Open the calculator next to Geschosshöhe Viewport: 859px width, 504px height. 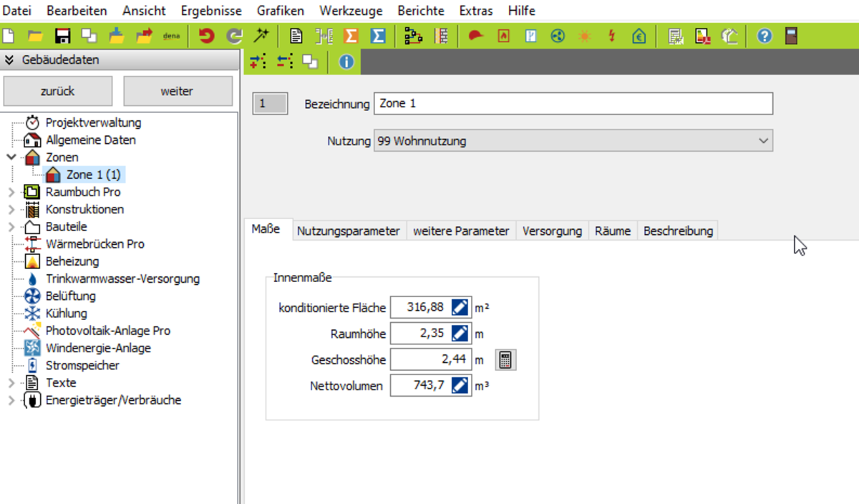[x=505, y=360]
